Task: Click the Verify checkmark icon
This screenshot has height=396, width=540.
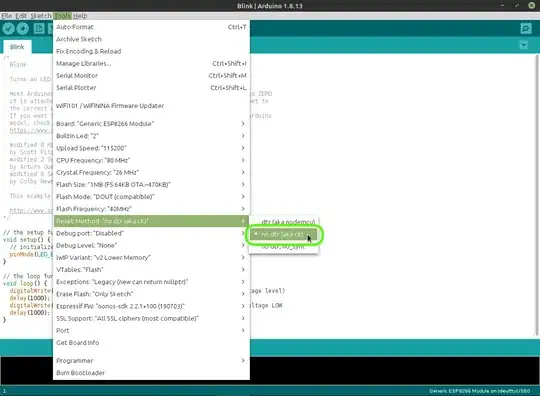Action: (9, 28)
